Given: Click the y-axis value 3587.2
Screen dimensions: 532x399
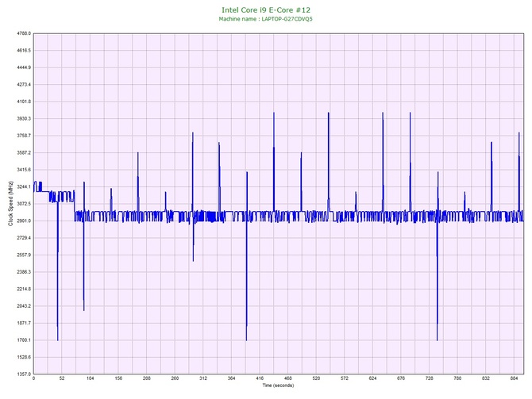Looking at the screenshot, I should tap(24, 152).
